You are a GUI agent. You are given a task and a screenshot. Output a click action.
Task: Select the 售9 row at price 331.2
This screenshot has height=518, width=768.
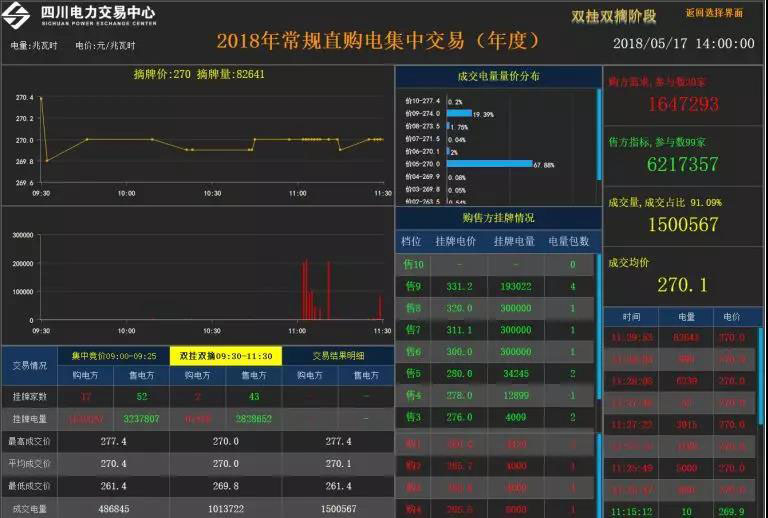[497, 286]
